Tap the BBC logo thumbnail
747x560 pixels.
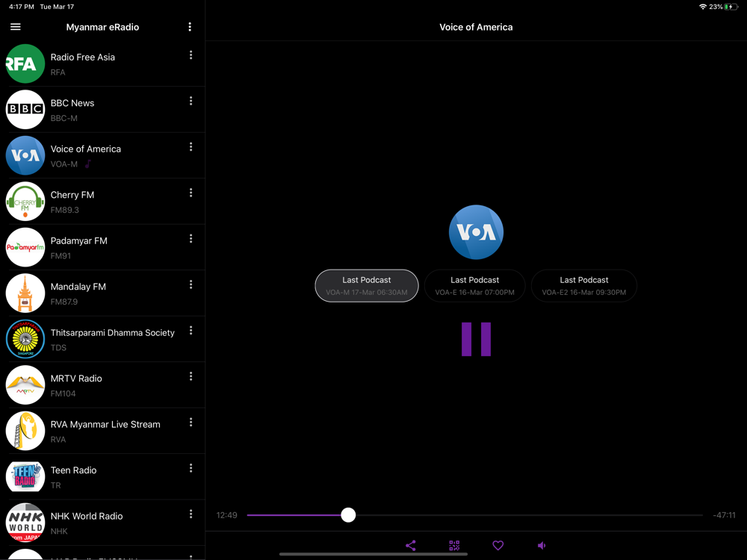coord(25,109)
